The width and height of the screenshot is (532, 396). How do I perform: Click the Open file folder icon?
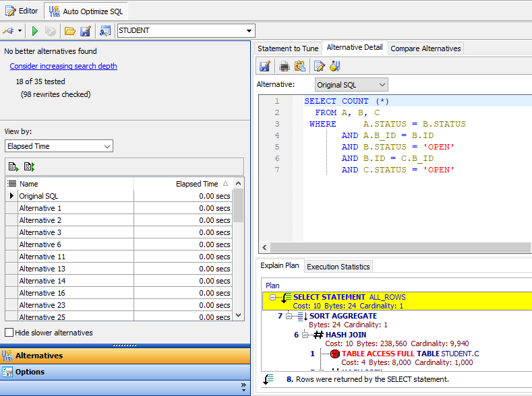pos(70,31)
